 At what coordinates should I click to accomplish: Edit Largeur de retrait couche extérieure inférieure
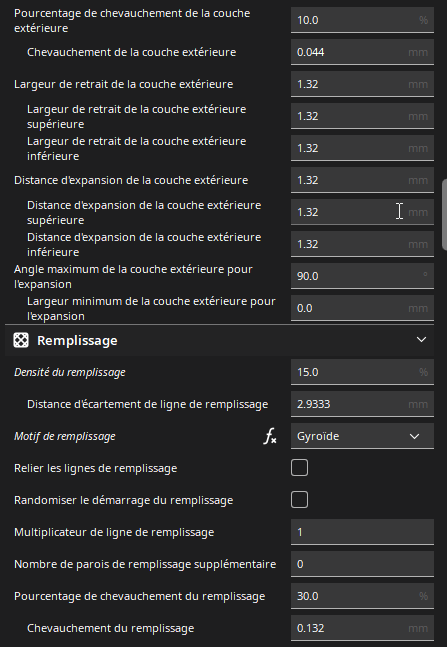point(362,148)
